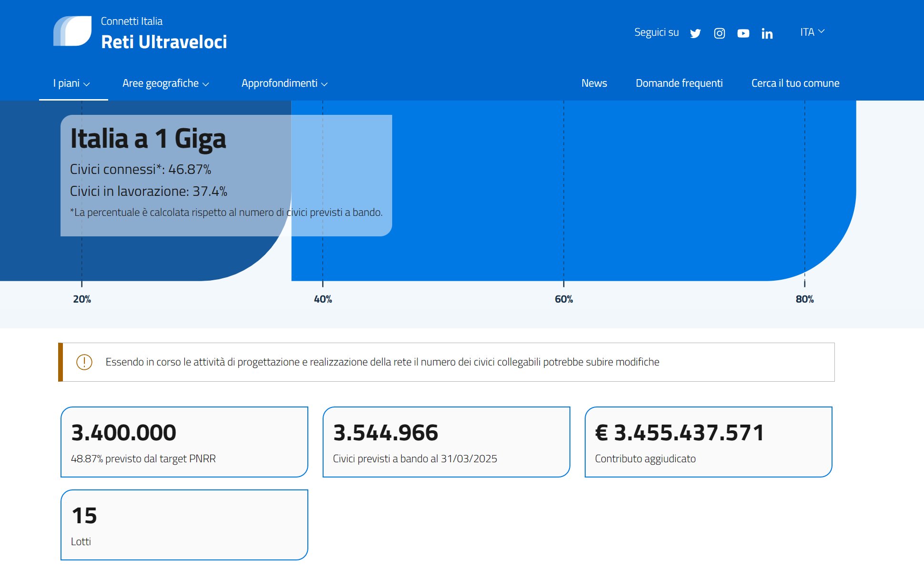Image resolution: width=924 pixels, height=579 pixels.
Task: Click the warning exclamation icon in notice
Action: click(x=84, y=362)
